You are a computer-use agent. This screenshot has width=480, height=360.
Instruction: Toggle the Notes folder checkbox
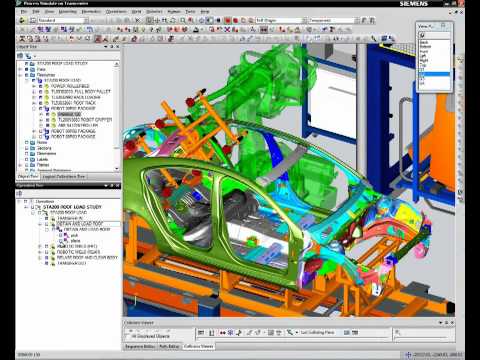click(x=27, y=142)
